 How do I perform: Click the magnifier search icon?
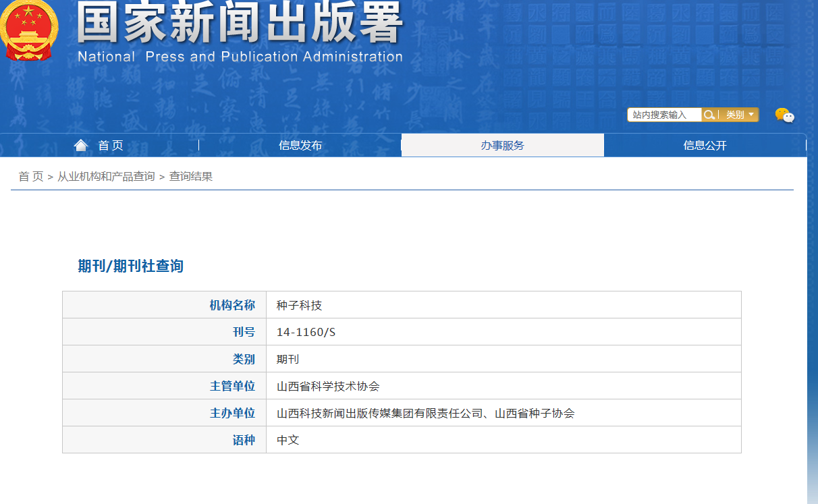tap(709, 114)
